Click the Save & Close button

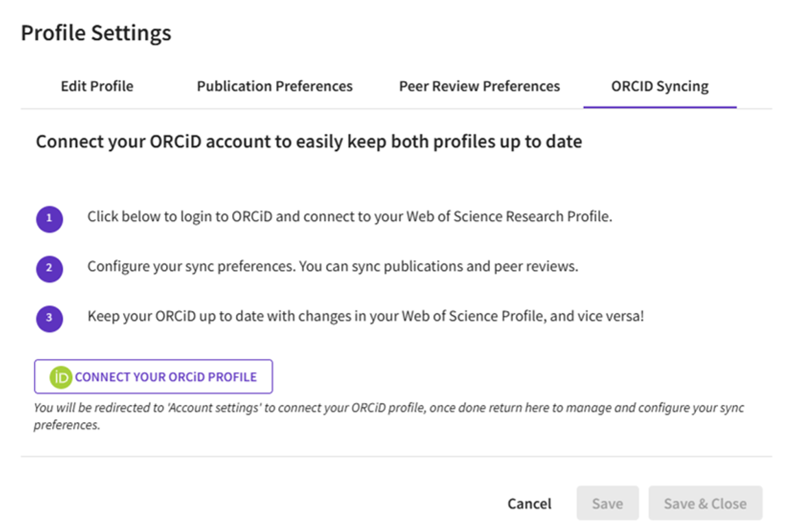pyautogui.click(x=705, y=504)
